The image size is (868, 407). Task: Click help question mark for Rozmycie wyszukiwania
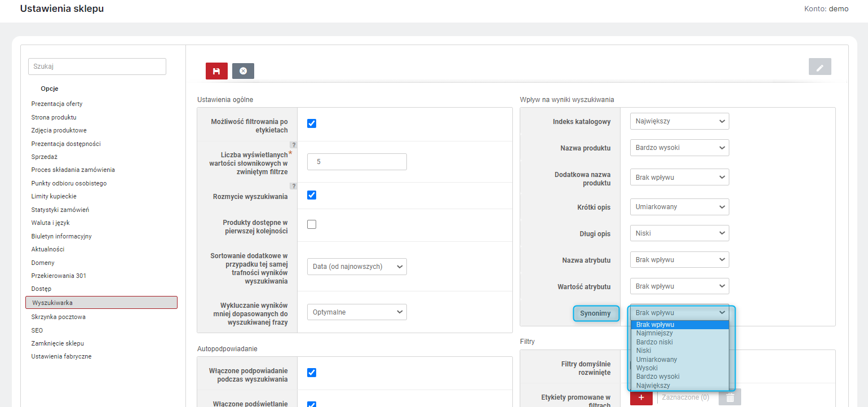(x=293, y=186)
